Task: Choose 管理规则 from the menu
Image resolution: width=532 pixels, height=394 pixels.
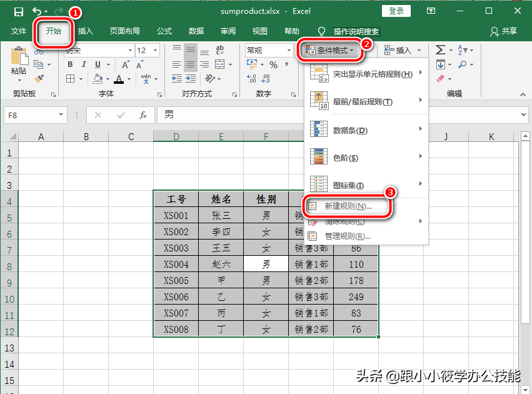Action: pyautogui.click(x=366, y=236)
